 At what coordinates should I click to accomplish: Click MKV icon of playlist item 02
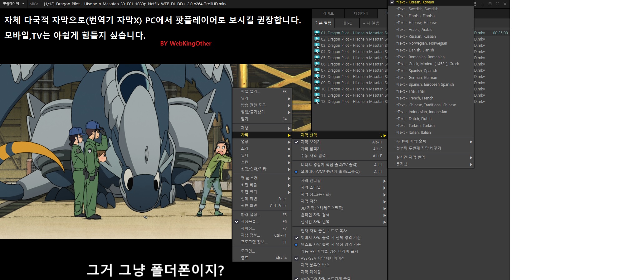point(317,39)
